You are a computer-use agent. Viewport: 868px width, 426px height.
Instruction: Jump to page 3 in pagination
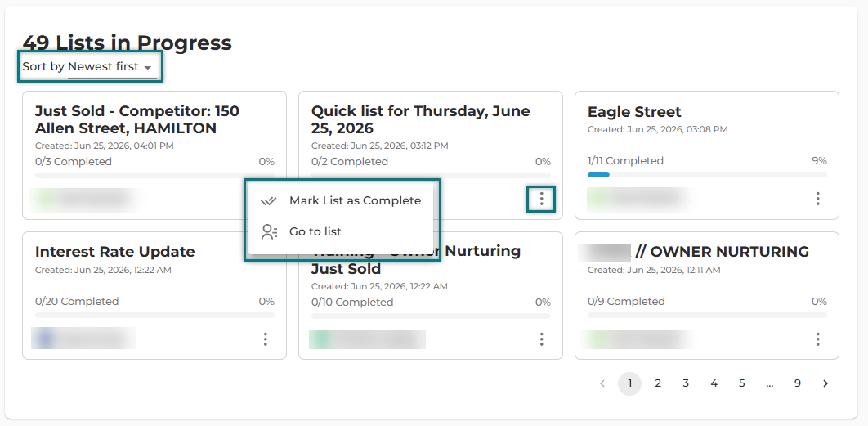(686, 383)
